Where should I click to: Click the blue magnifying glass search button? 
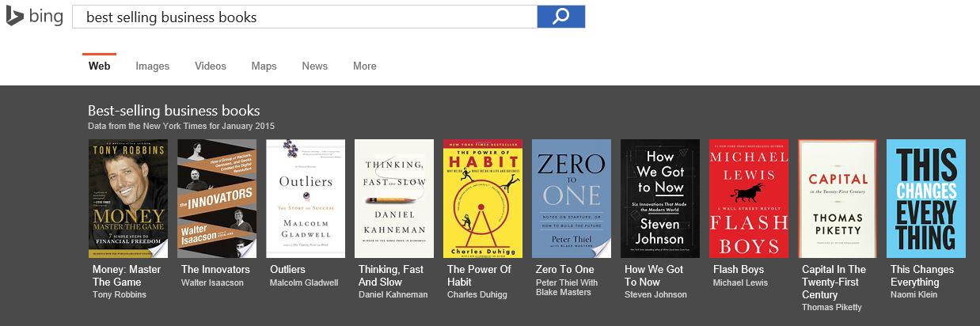(x=560, y=17)
